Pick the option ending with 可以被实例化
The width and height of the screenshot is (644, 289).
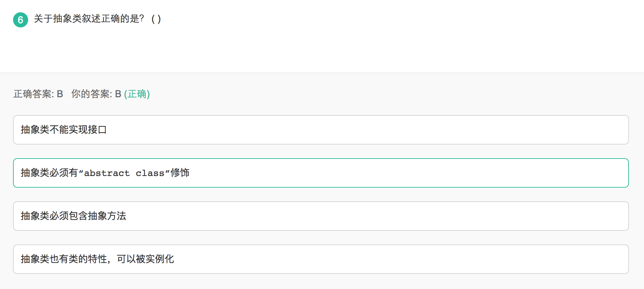click(x=321, y=259)
